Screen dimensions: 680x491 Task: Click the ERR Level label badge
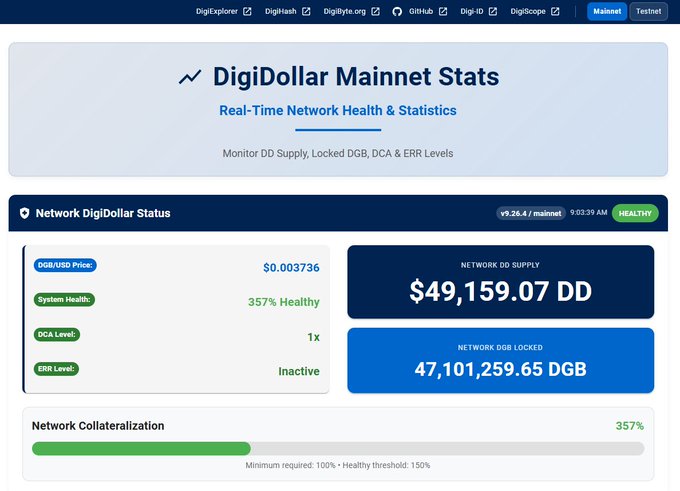56,369
